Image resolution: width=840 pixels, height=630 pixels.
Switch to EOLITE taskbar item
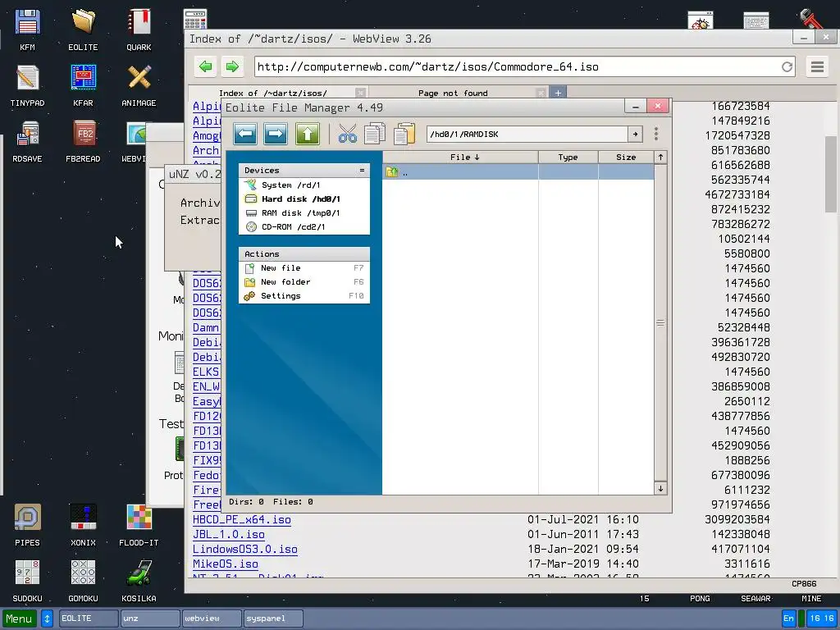(89, 619)
